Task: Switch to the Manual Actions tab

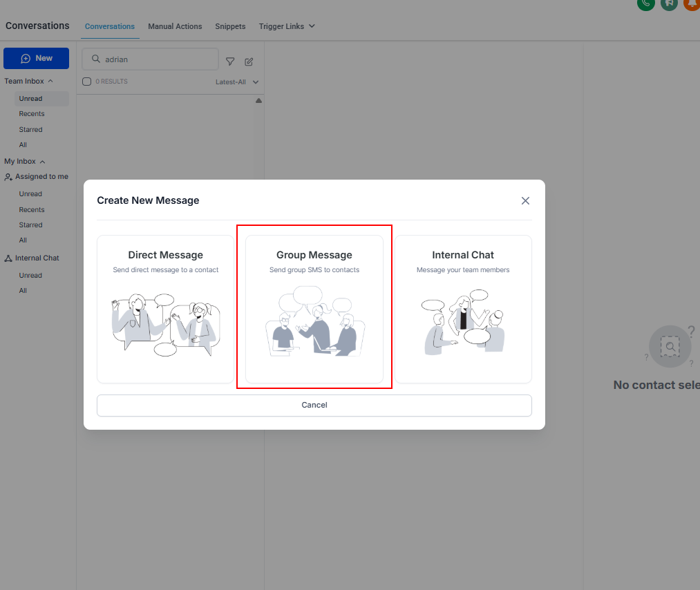Action: click(x=175, y=26)
